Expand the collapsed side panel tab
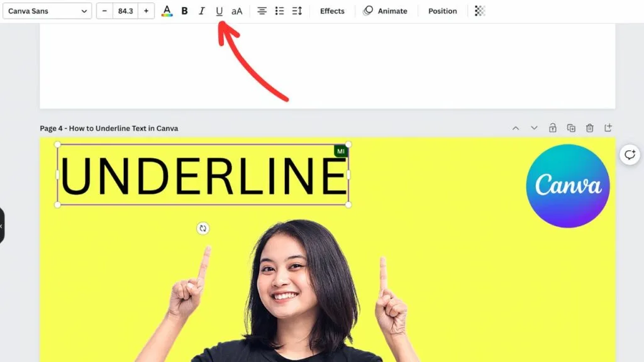This screenshot has width=644, height=362. [2, 226]
